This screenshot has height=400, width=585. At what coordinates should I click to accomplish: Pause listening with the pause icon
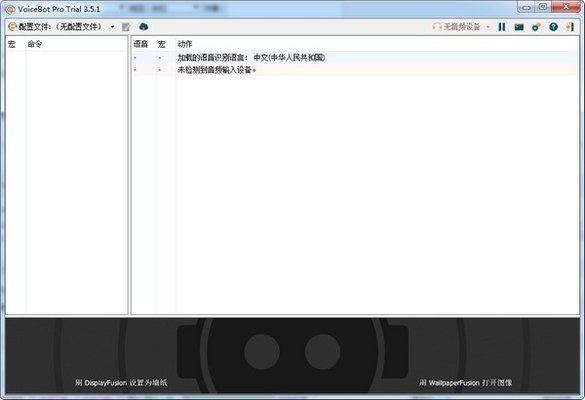(502, 27)
